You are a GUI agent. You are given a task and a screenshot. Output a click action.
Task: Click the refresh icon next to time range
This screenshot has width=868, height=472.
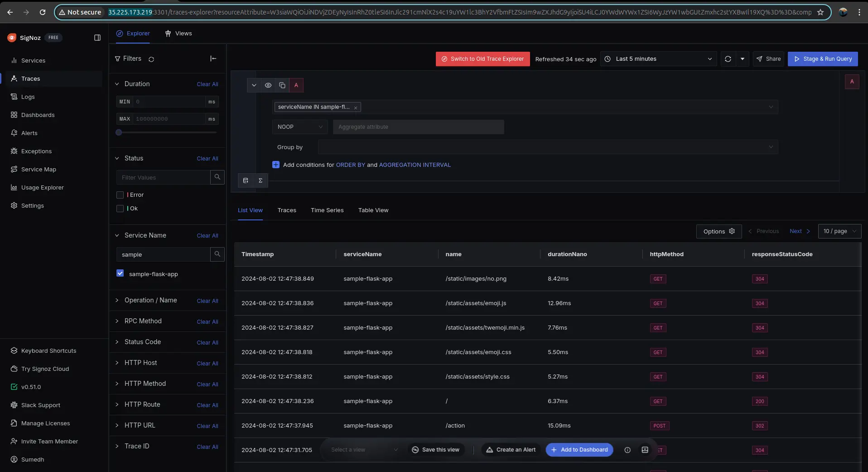coord(728,59)
